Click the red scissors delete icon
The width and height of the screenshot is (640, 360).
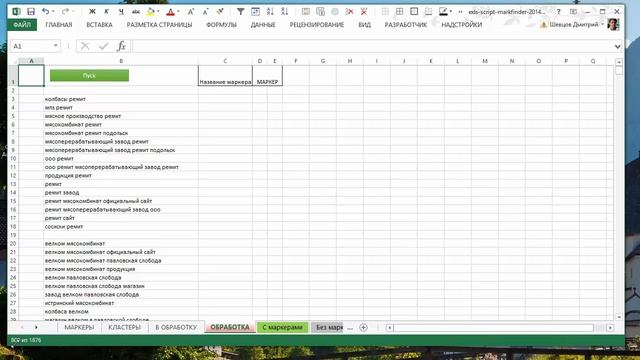tap(349, 12)
